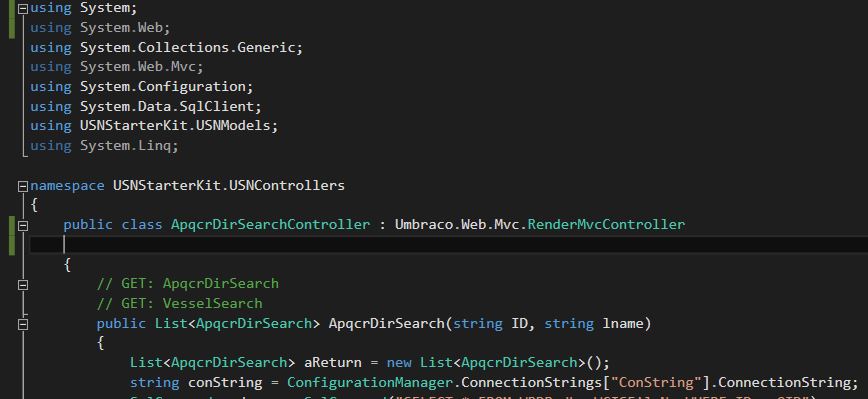Click System.Collections.Generic using statement
Image resolution: width=868 pixels, height=399 pixels.
(167, 48)
